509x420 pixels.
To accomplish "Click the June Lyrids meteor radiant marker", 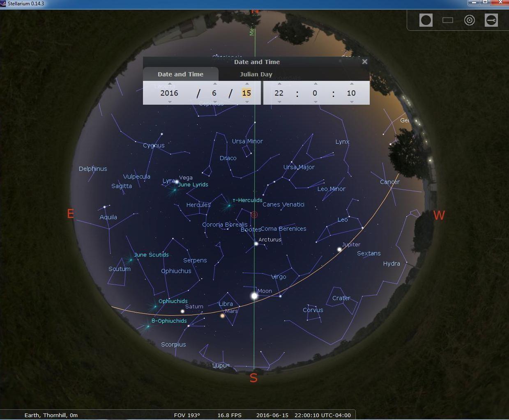I will click(x=174, y=190).
